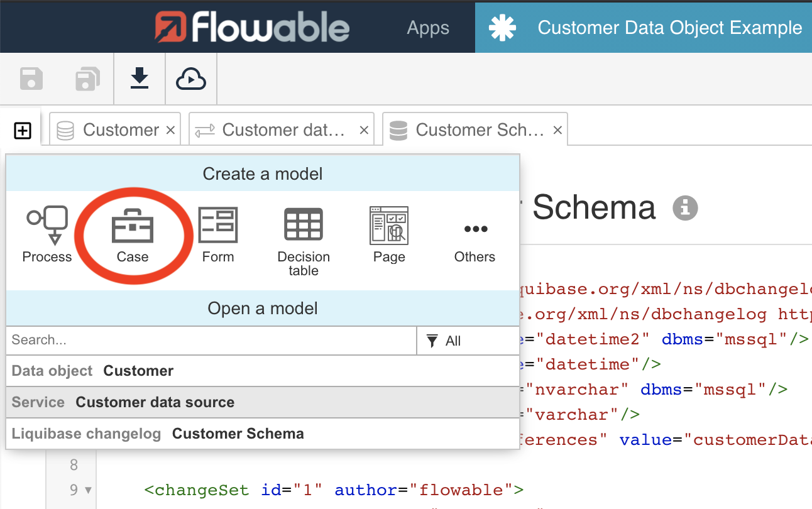
Task: Collapse the code fold at line 9
Action: tap(88, 490)
